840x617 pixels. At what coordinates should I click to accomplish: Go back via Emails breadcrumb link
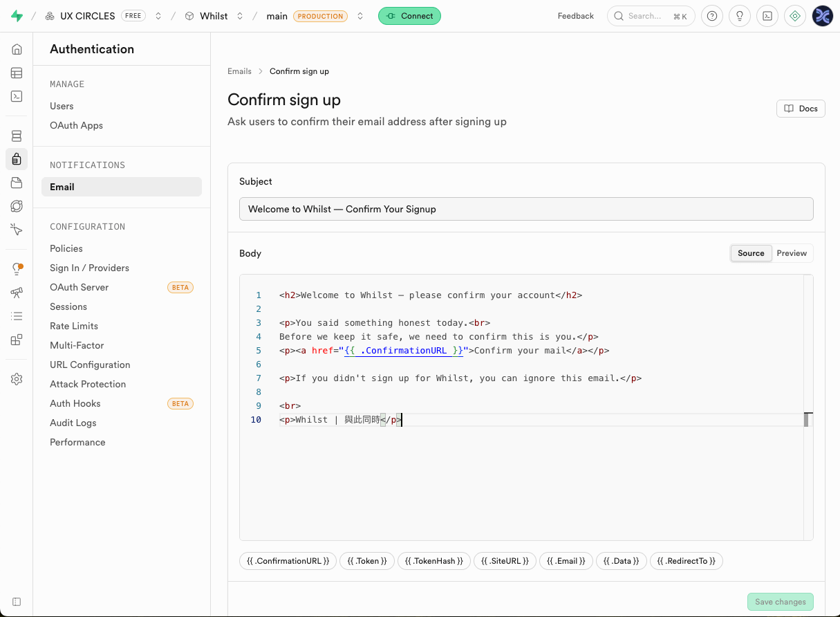click(239, 71)
